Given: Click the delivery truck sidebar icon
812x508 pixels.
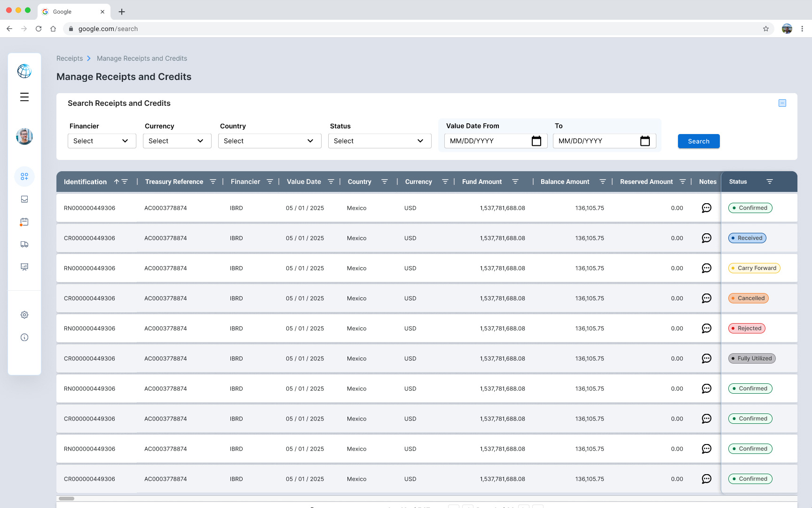Looking at the screenshot, I should pos(24,244).
